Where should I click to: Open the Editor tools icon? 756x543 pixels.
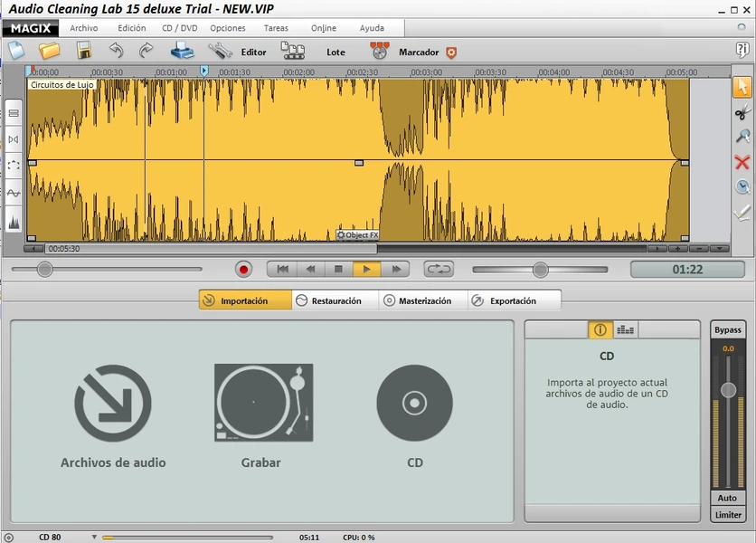[220, 50]
